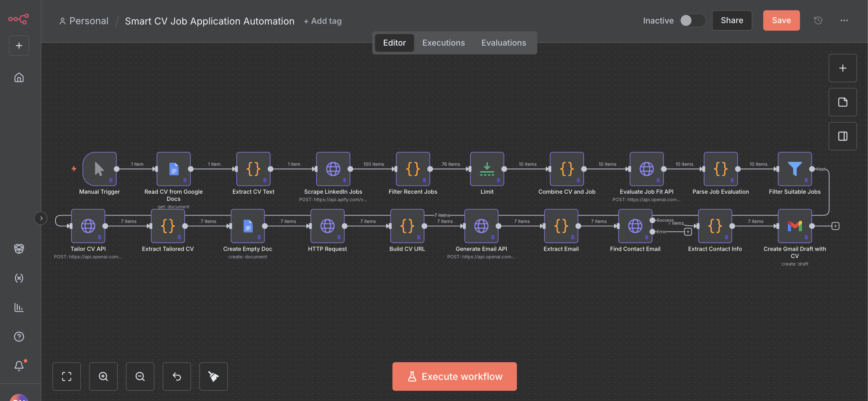The width and height of the screenshot is (868, 401).
Task: Zoom out on the workflow canvas
Action: (x=140, y=376)
